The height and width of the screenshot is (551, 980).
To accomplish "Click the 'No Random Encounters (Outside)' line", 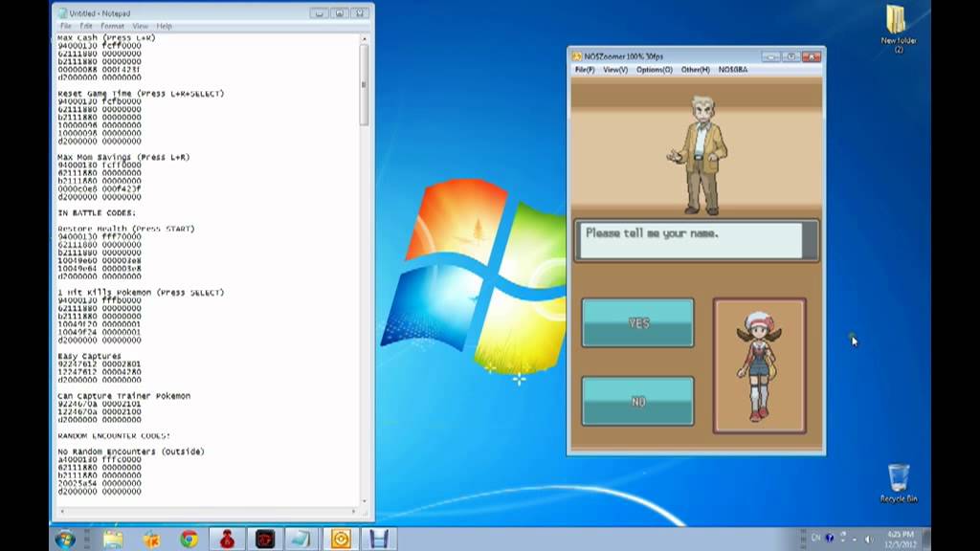I will click(131, 452).
